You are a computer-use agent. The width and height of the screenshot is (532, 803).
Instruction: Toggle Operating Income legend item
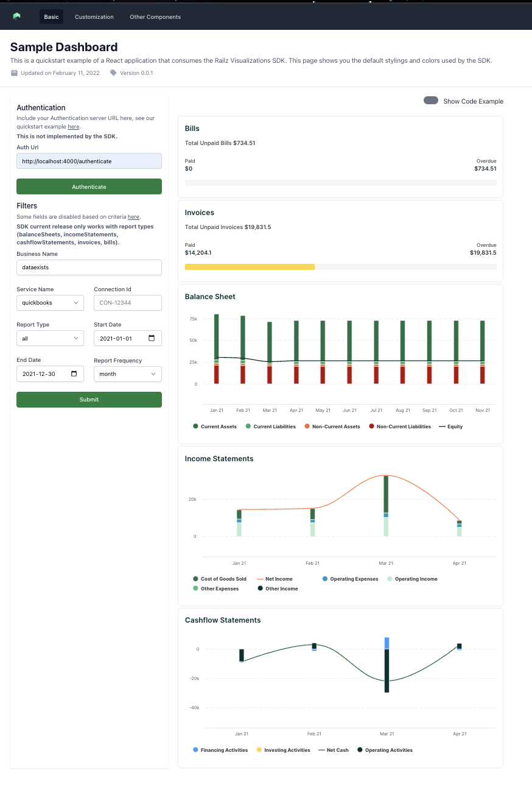(x=412, y=579)
